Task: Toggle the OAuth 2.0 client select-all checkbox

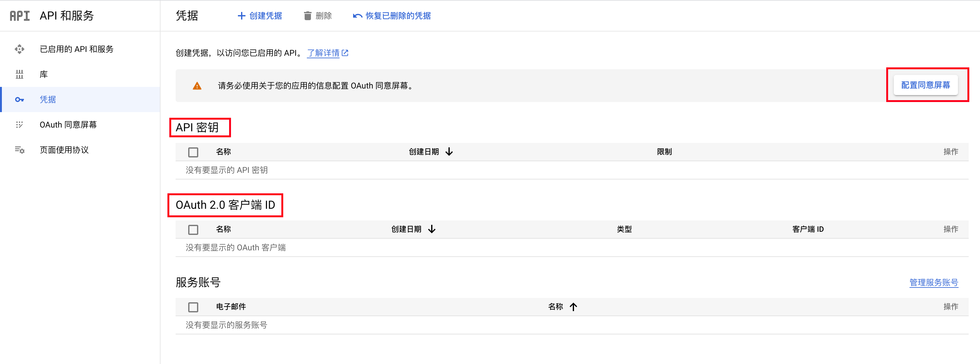Action: pos(193,230)
